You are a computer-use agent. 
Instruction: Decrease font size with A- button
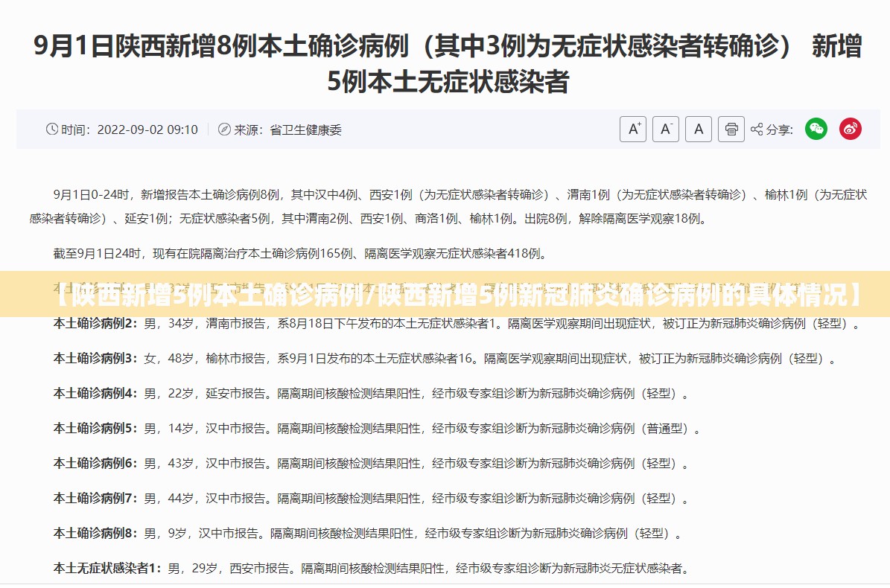click(666, 130)
